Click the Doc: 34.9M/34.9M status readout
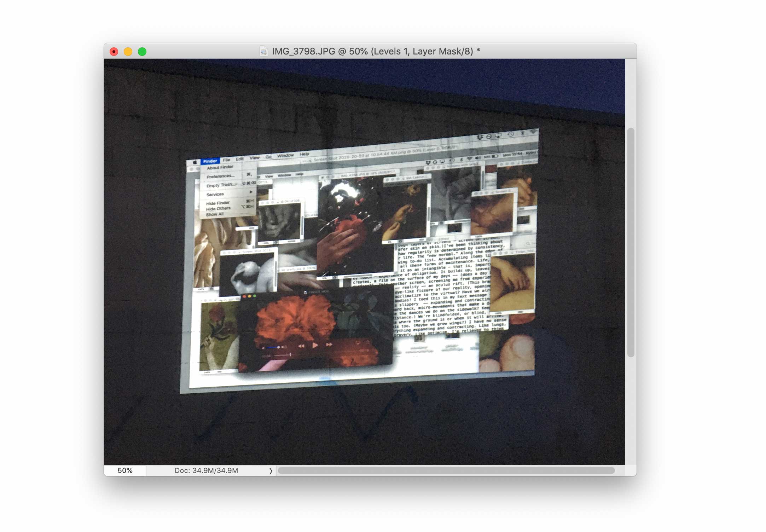The height and width of the screenshot is (532, 766). [x=206, y=471]
